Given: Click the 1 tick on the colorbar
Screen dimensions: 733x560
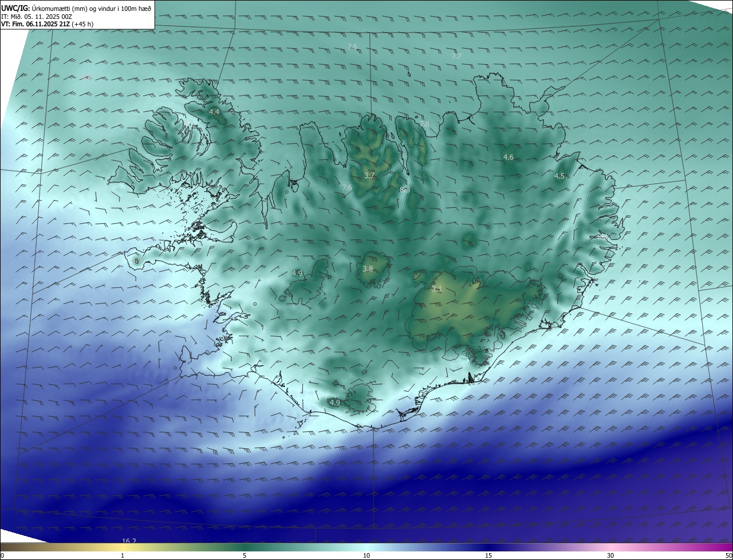Looking at the screenshot, I should 123,555.
